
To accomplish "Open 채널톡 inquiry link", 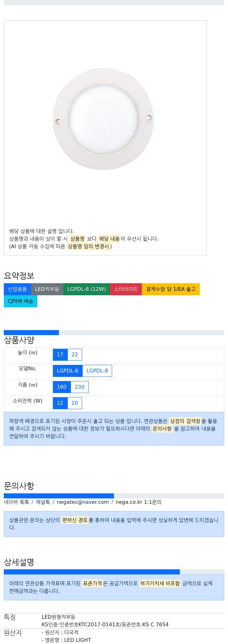I will point(43,502).
